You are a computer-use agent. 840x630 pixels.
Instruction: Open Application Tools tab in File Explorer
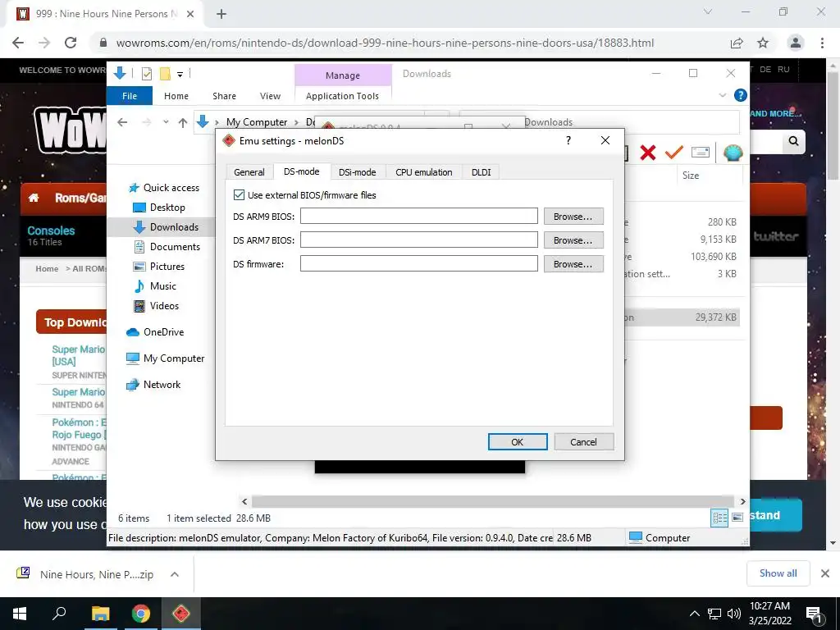[342, 96]
